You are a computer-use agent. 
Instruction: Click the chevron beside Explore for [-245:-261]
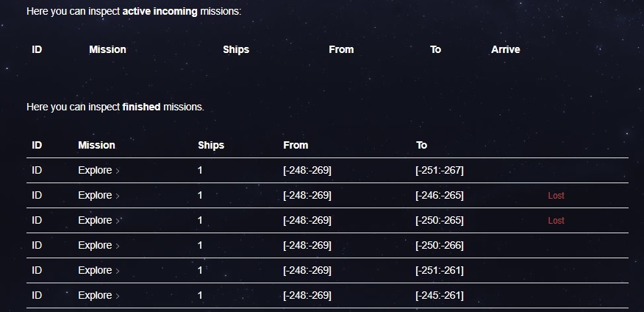click(x=118, y=296)
